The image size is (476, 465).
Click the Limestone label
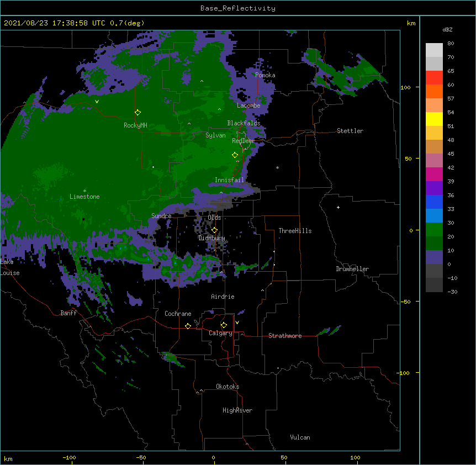(84, 197)
